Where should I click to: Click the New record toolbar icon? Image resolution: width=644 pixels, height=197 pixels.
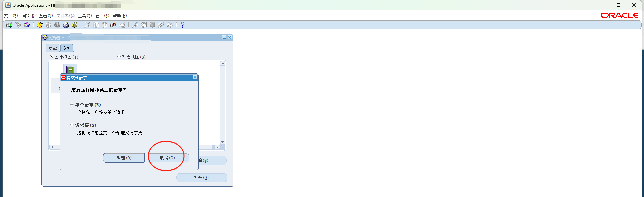(x=9, y=25)
